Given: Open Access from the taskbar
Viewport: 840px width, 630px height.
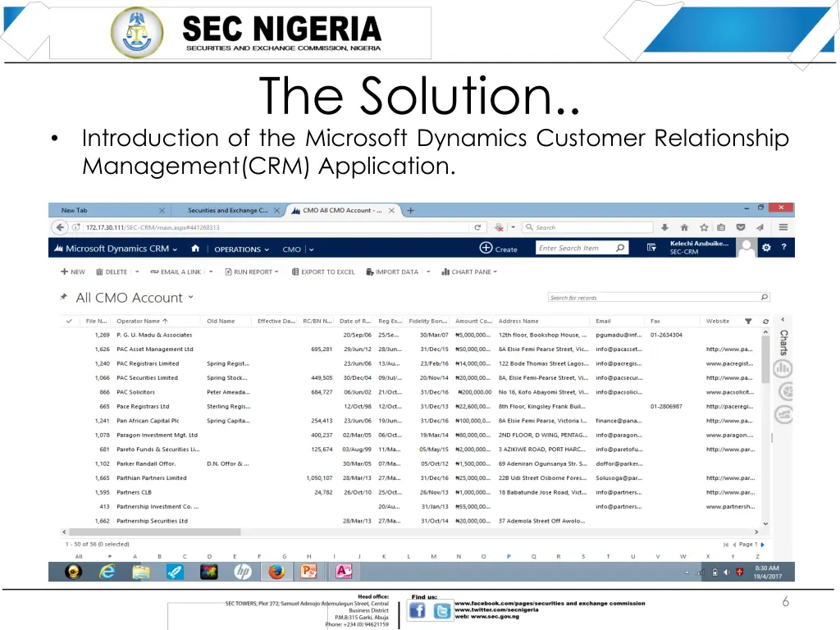Looking at the screenshot, I should [344, 572].
